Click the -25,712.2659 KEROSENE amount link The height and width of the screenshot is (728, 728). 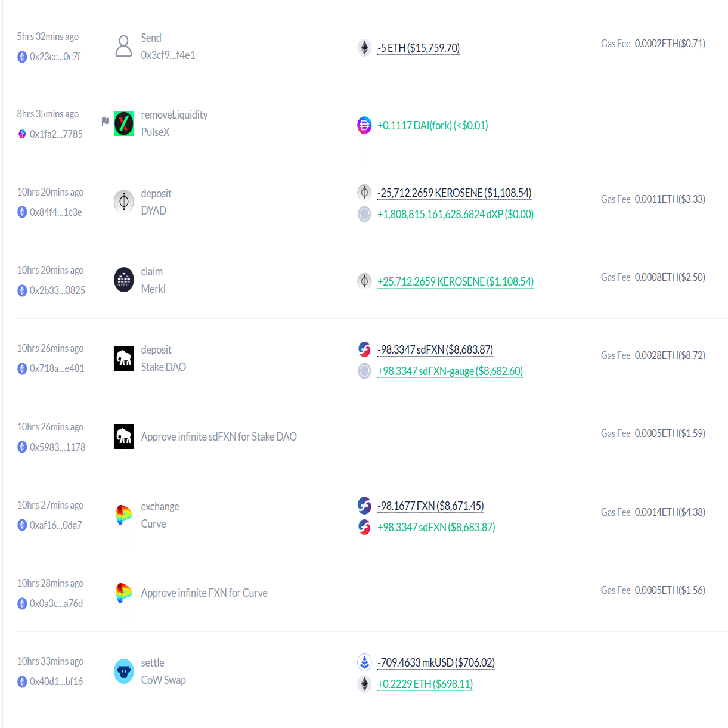pos(454,193)
